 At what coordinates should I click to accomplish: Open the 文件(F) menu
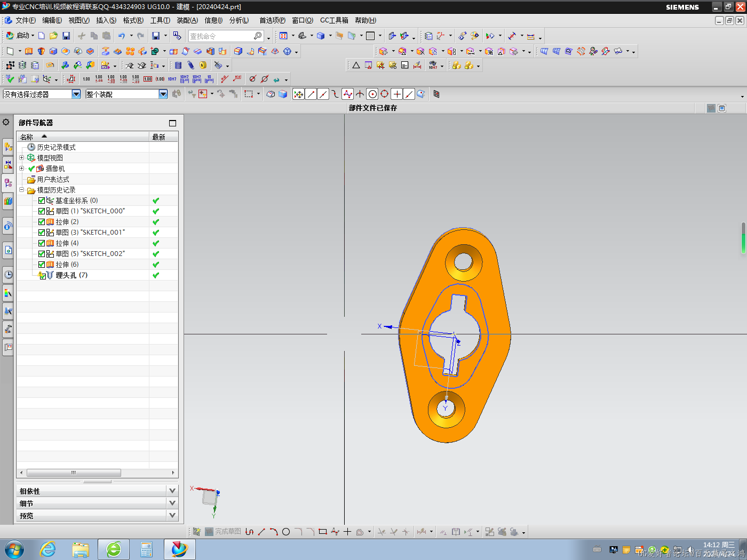click(x=26, y=20)
